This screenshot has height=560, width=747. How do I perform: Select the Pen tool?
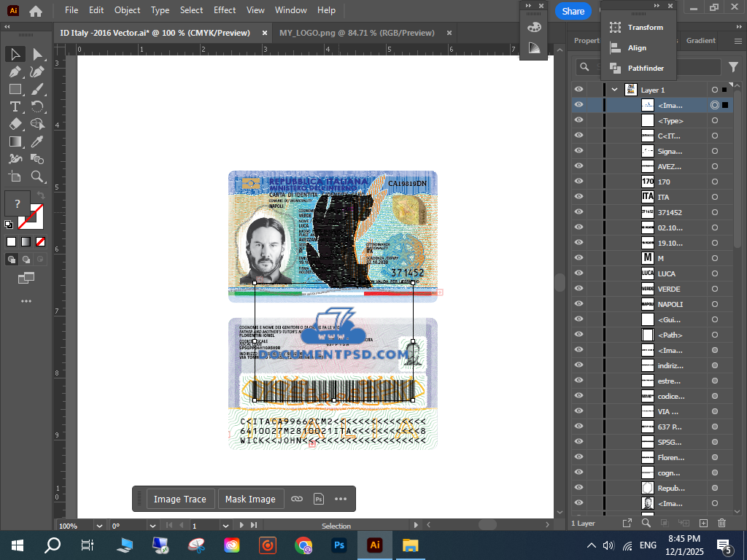click(x=15, y=72)
